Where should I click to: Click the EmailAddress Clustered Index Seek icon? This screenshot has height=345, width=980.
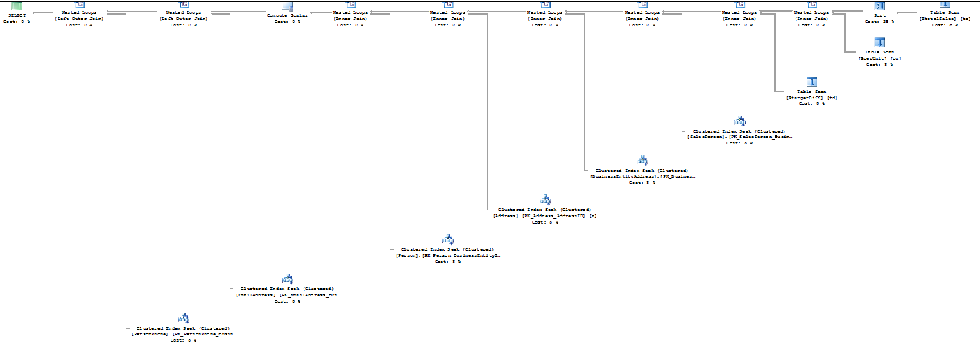tap(287, 280)
